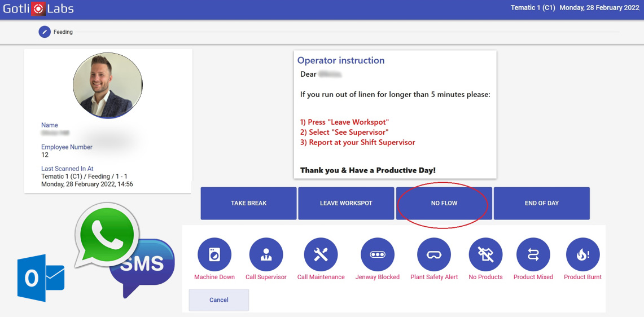Click the Feeding pencil edit icon
Viewport: 644px width, 317px height.
45,32
